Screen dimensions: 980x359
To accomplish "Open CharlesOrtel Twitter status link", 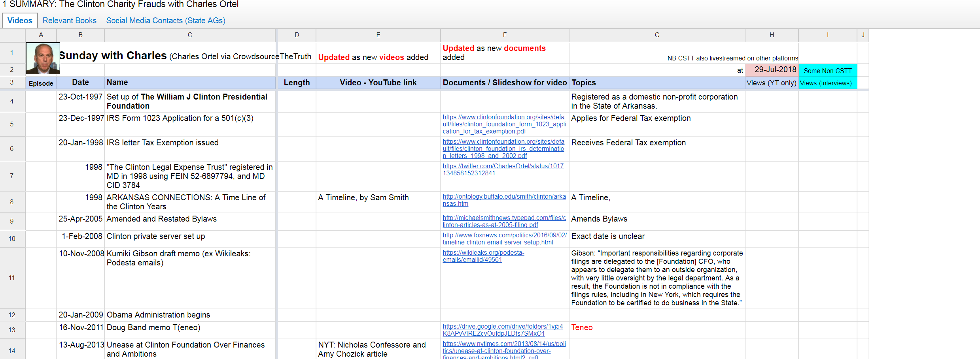I will (503, 170).
